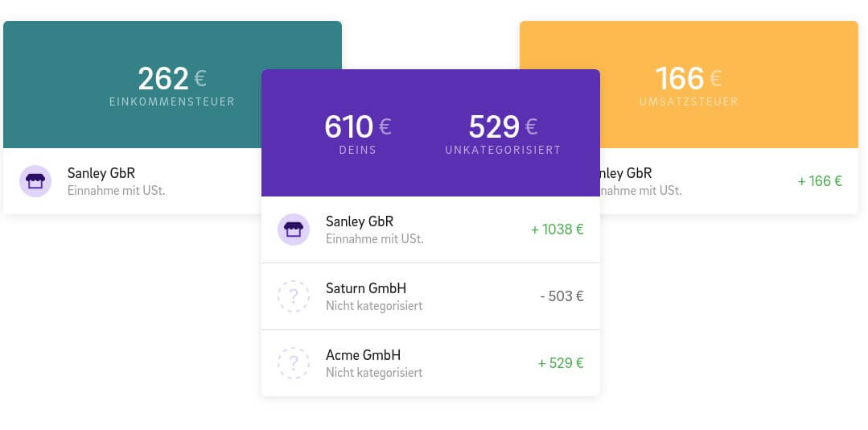Click the + 166 € amount
Viewport: 868px width, 430px height.
[x=819, y=181]
